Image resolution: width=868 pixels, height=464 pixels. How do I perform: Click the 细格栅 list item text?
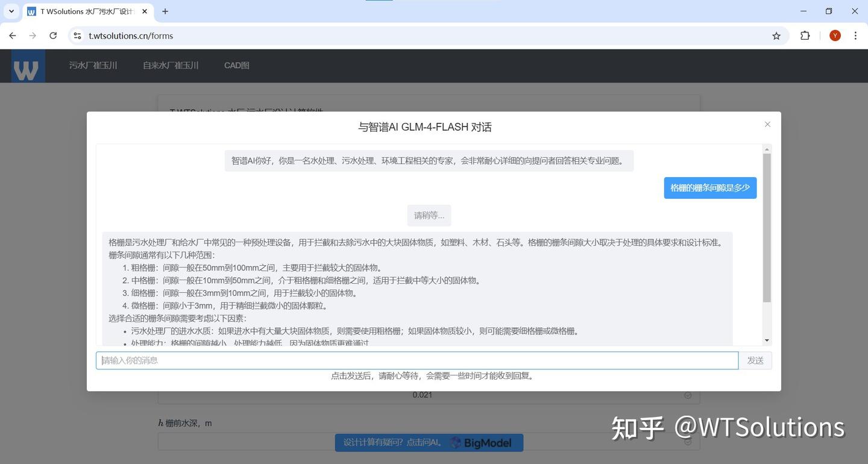tap(244, 293)
